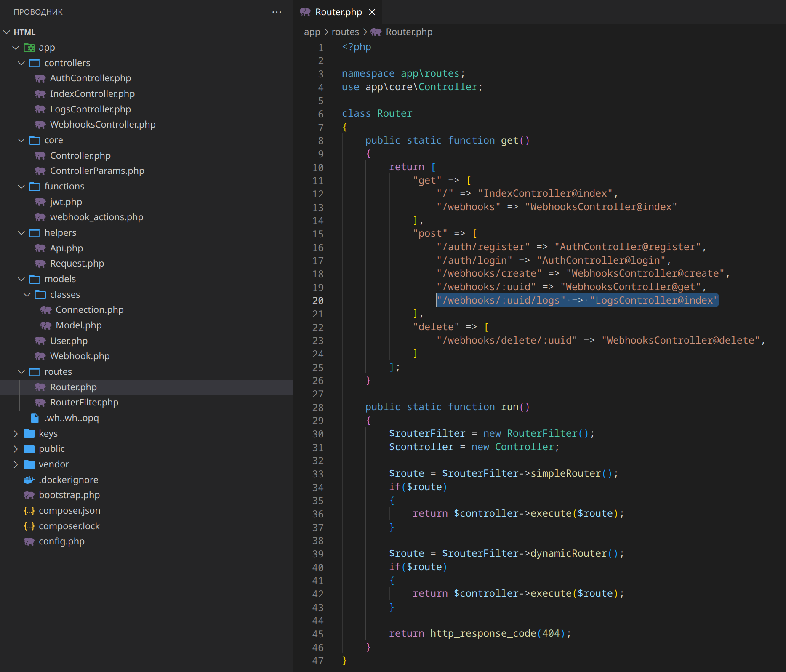Select the Router.php editor tab
The width and height of the screenshot is (786, 672).
click(338, 12)
